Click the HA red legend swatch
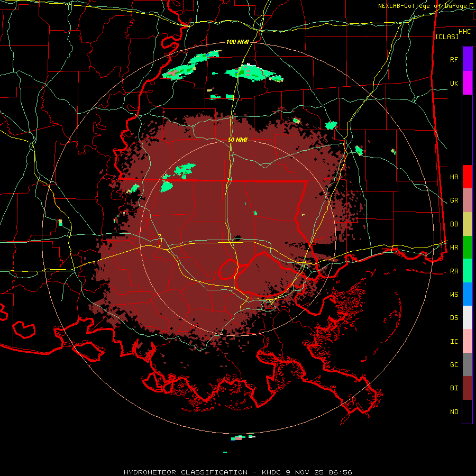The image size is (476, 476). 467,177
